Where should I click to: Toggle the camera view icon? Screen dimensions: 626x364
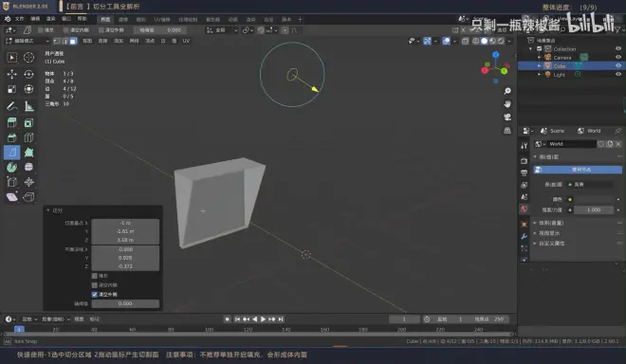[507, 118]
